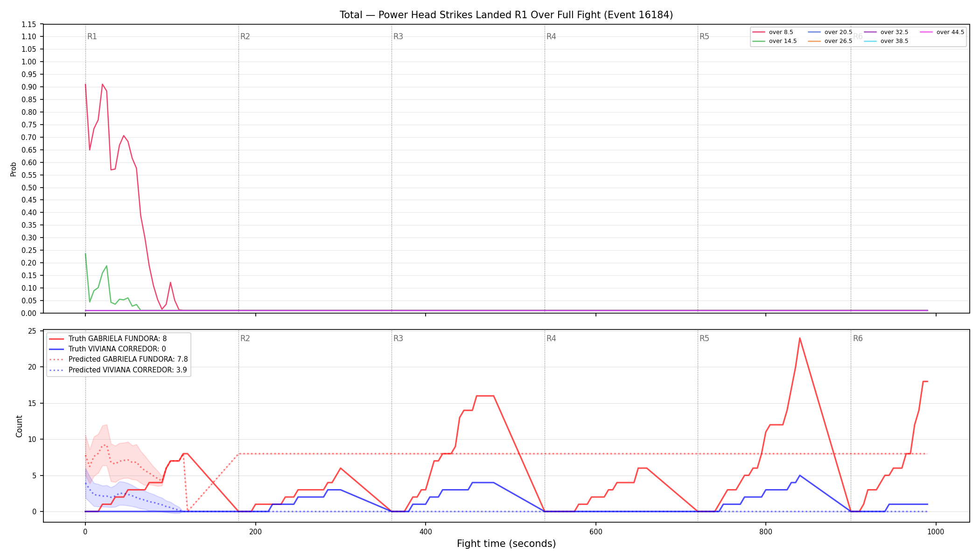Click the 0.90 tick on the Prob axis

pyautogui.click(x=28, y=87)
